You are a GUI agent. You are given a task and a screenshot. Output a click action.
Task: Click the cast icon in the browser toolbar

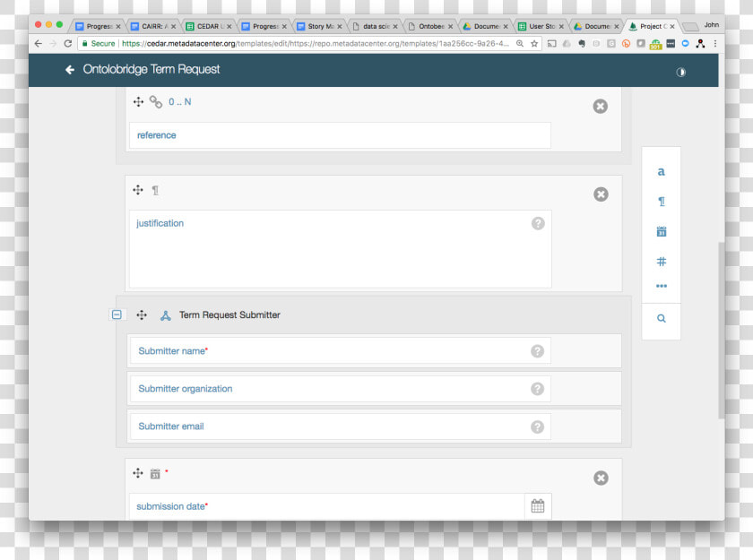tap(552, 44)
